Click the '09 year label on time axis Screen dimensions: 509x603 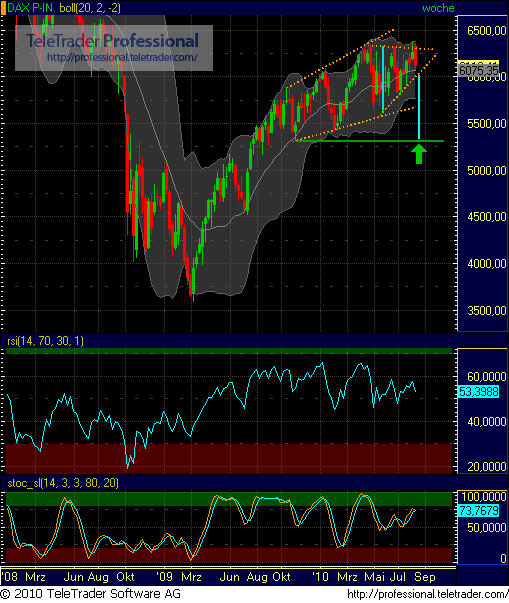coord(165,577)
